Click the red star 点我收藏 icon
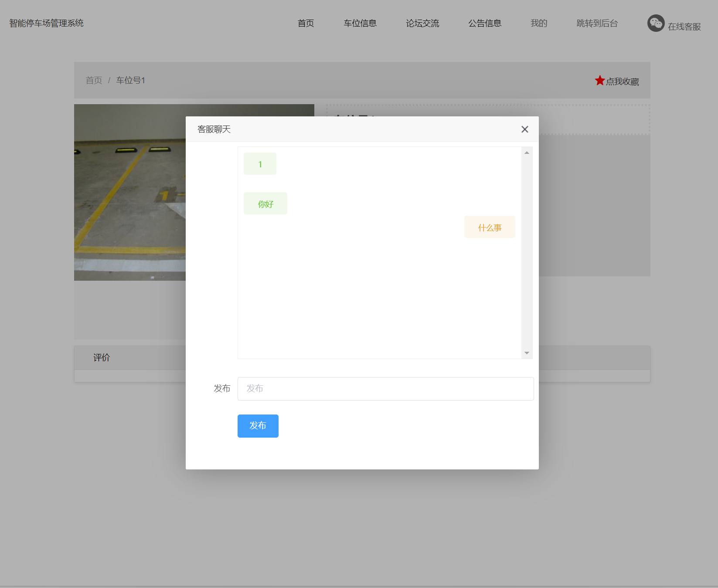This screenshot has height=588, width=718. (x=600, y=80)
